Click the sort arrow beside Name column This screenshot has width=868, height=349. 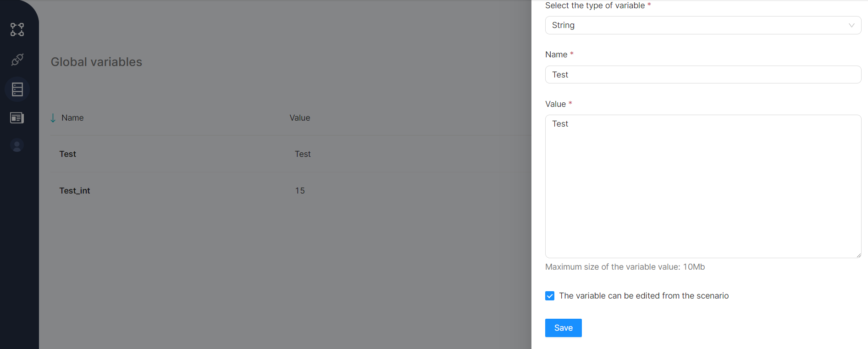point(53,118)
